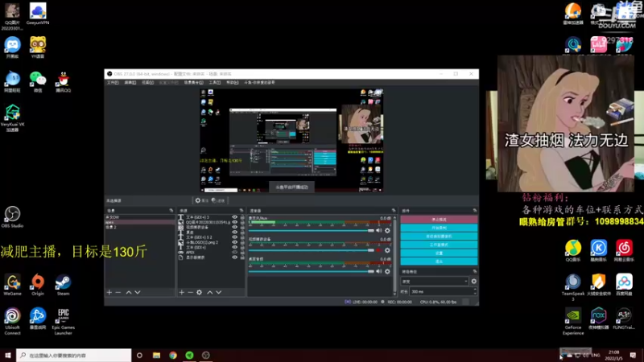Toggle visibility of QQ图片 image source

(x=234, y=222)
